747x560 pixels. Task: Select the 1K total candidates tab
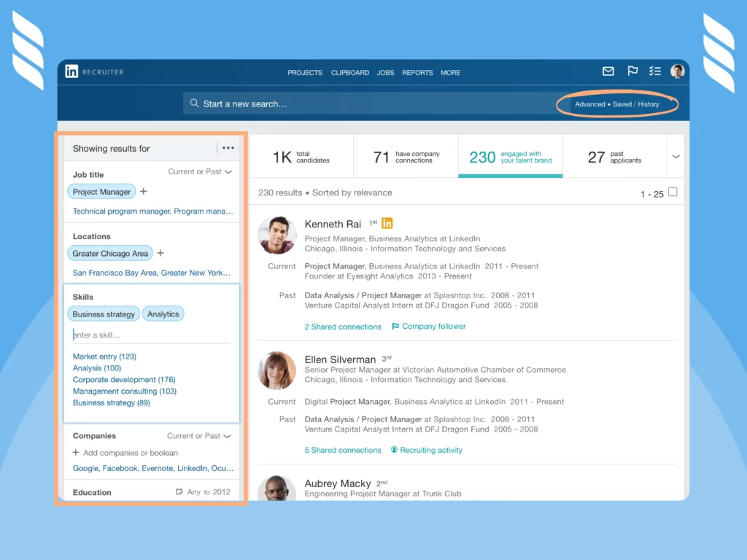point(301,156)
